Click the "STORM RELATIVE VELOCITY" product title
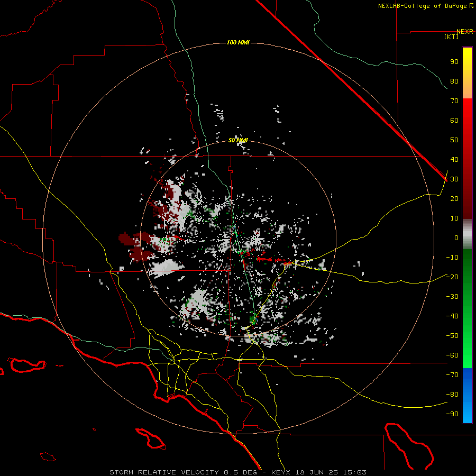 [164, 472]
